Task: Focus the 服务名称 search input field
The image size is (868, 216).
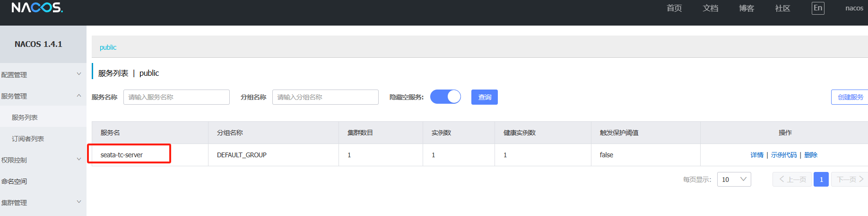Action: 176,97
